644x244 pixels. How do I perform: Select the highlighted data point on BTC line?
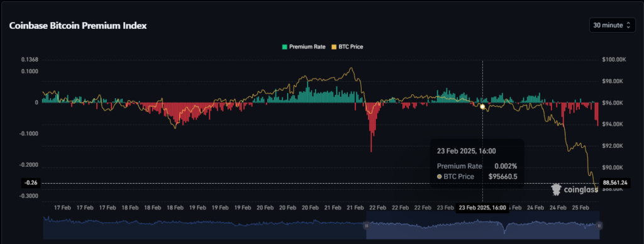coord(482,107)
